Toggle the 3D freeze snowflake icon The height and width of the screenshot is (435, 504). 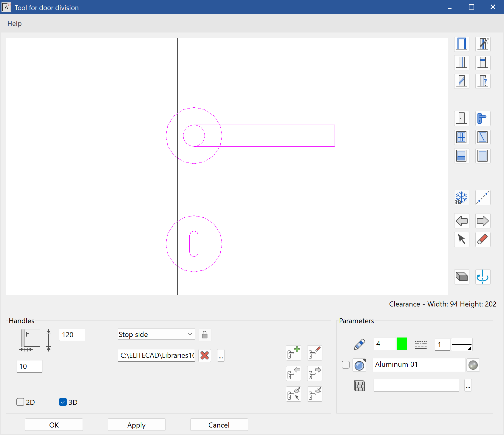pyautogui.click(x=462, y=198)
